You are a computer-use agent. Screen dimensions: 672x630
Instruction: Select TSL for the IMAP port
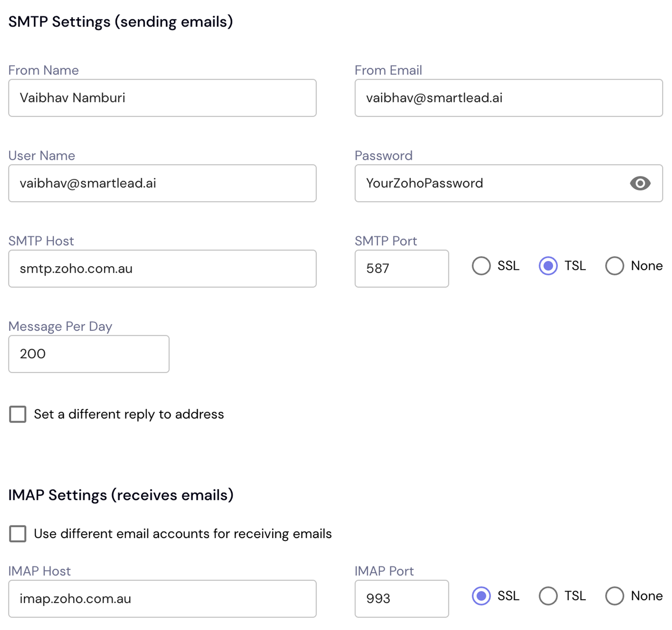click(x=548, y=596)
